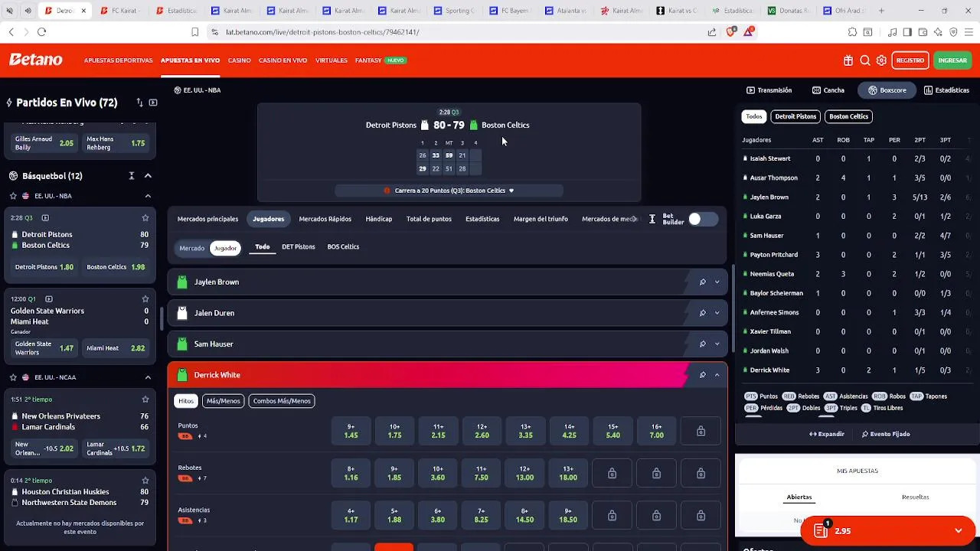The image size is (980, 551).
Task: Collapse the Básquetbol (12) section
Action: [x=148, y=176]
